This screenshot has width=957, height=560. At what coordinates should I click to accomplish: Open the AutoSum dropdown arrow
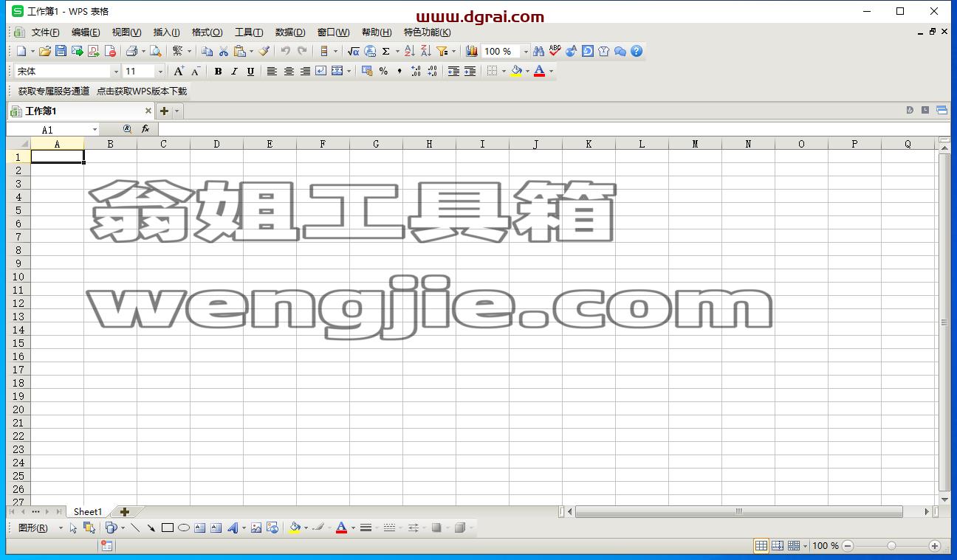coord(397,52)
